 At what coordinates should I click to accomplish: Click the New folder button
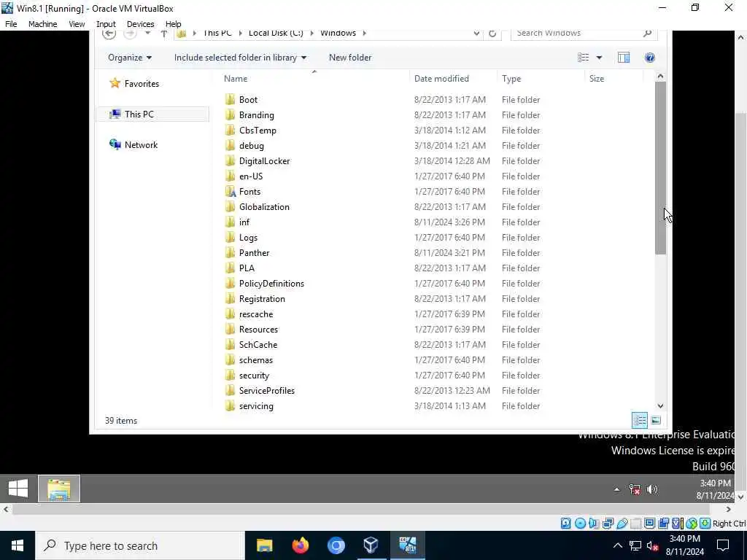(350, 58)
